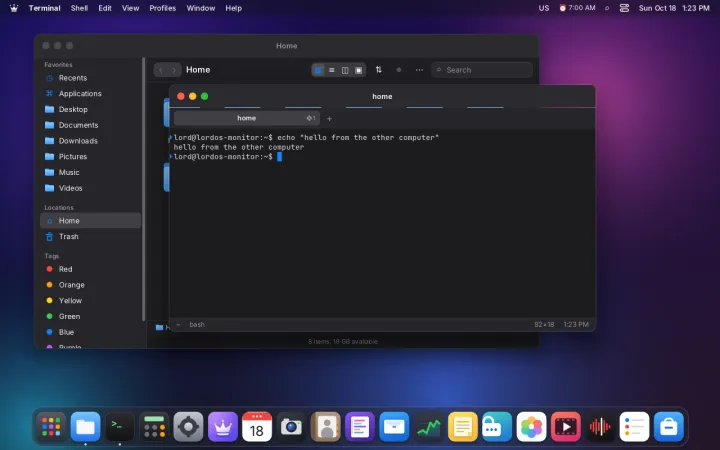Open the Profiles menu

(x=163, y=8)
